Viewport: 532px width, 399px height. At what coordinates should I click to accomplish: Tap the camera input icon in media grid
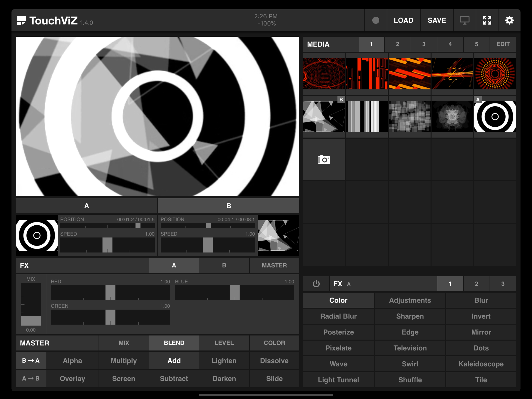coord(324,160)
